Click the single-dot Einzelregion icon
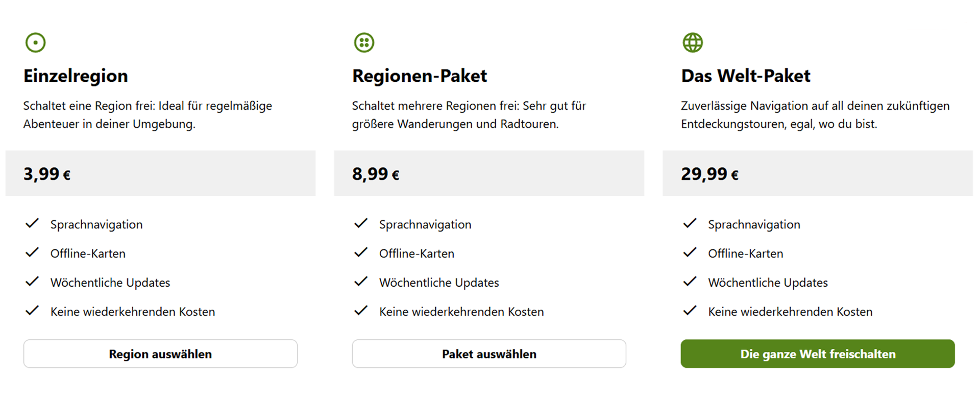This screenshot has width=980, height=396. pos(35,42)
